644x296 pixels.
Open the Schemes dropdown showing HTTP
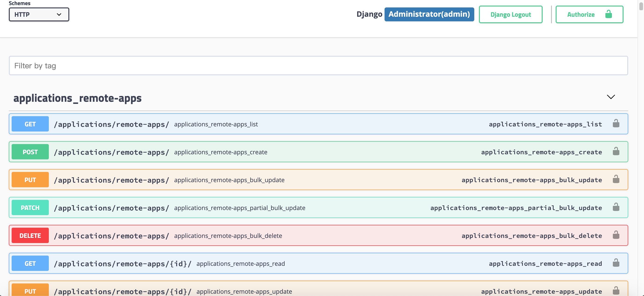tap(39, 14)
